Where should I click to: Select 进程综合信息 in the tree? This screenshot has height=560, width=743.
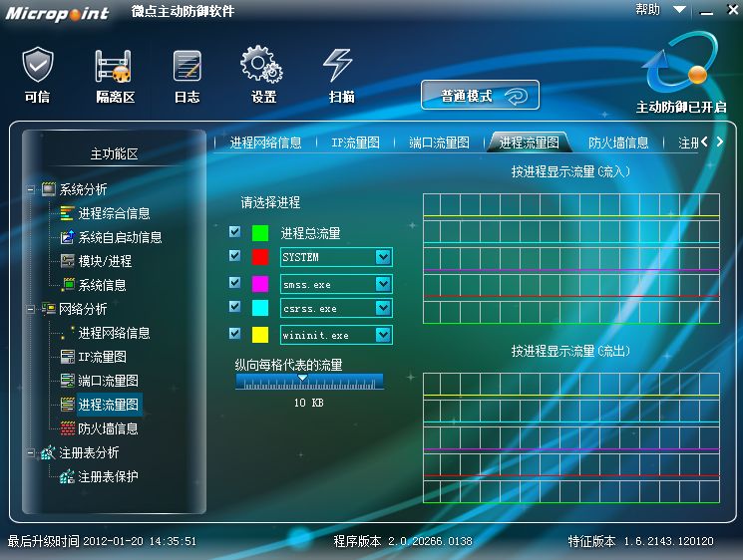click(x=114, y=213)
